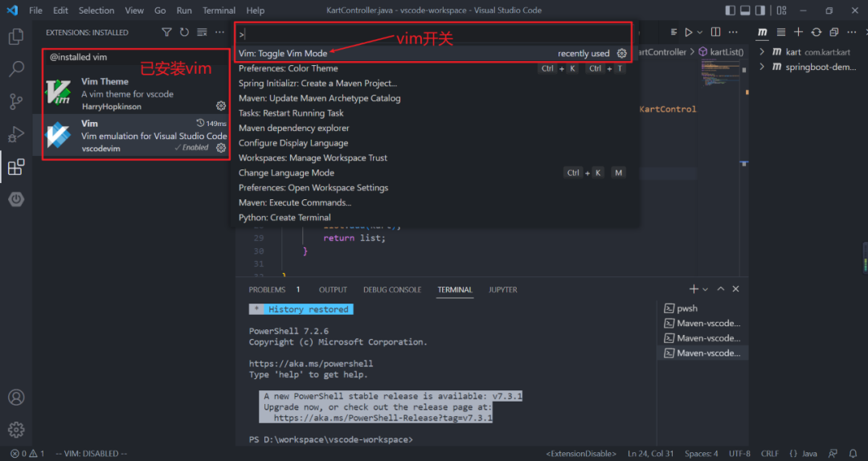Change encoding via UTF-8 status entry
Image resolution: width=868 pixels, height=461 pixels.
[739, 453]
